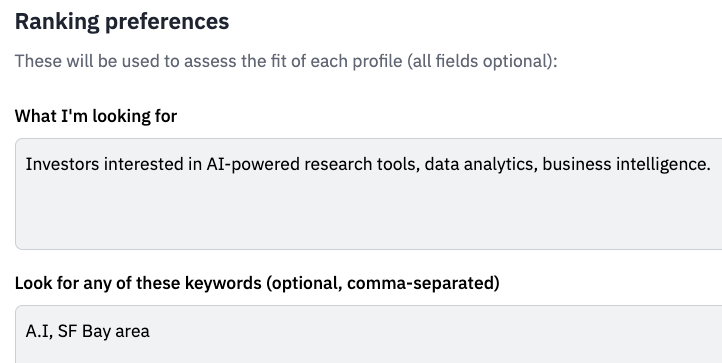This screenshot has width=722, height=363.
Task: Click the '(all fields optional)' helper text
Action: coord(482,61)
